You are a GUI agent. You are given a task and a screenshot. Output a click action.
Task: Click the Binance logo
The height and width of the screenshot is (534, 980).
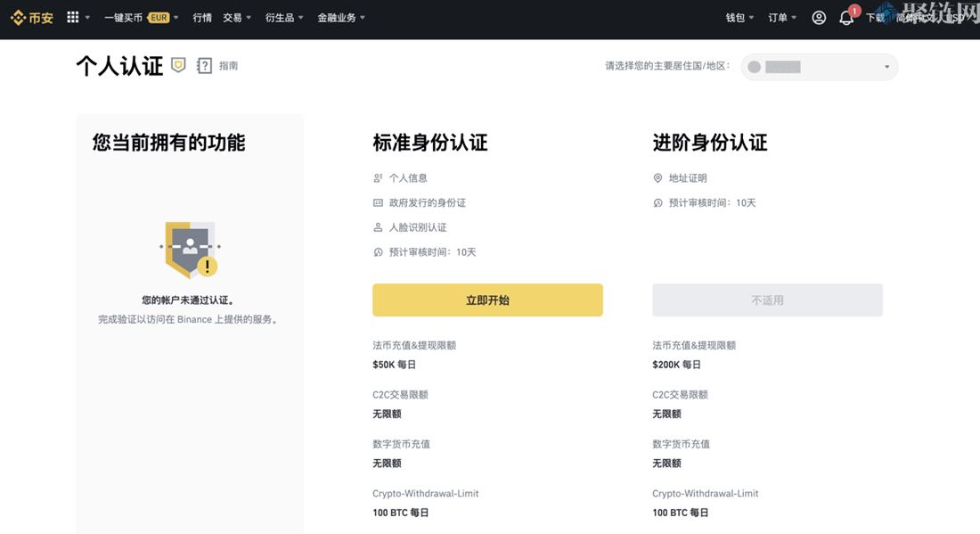[x=31, y=17]
